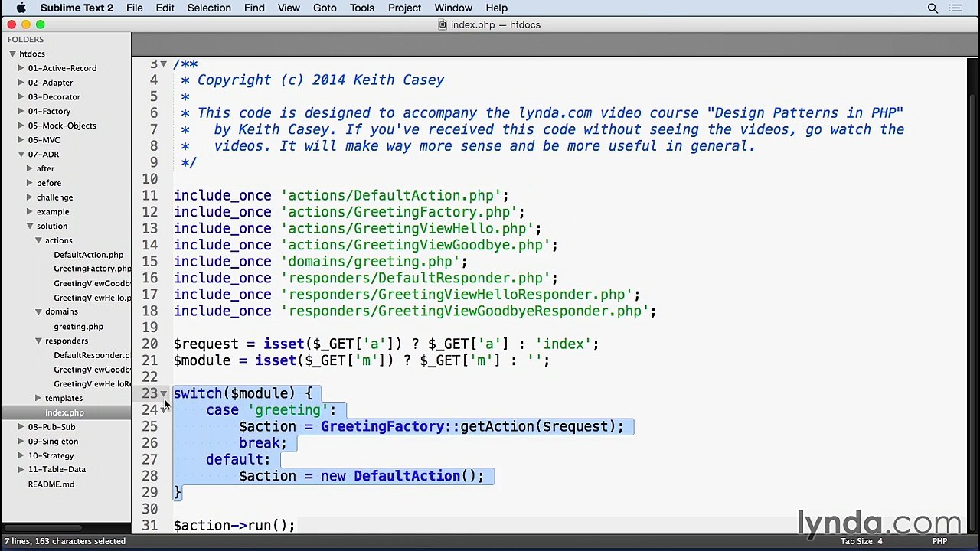Expand the templates folder
Image resolution: width=980 pixels, height=551 pixels.
(38, 398)
